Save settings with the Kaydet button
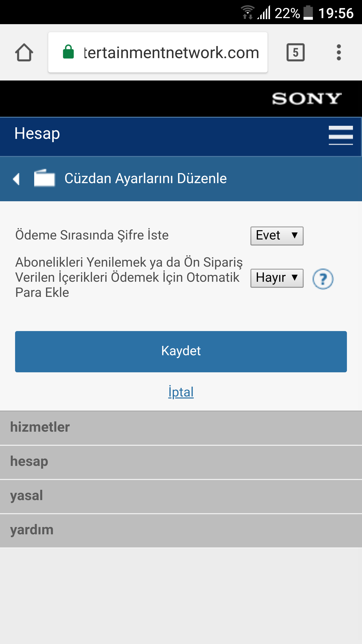 [181, 351]
